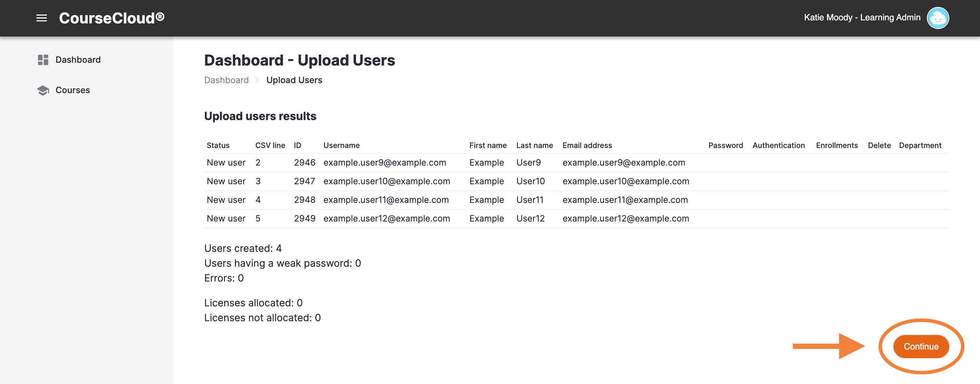Click Katie Moody - Learning Admin name

(861, 18)
